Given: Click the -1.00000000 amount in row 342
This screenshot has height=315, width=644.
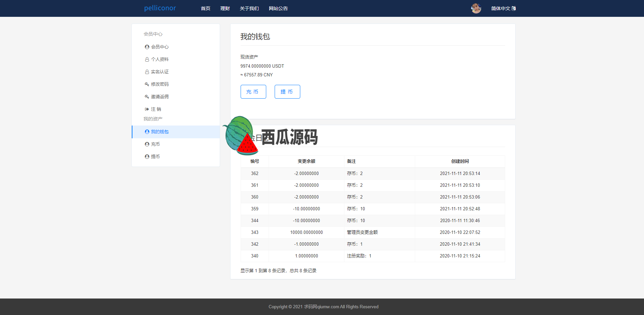Looking at the screenshot, I should 306,244.
